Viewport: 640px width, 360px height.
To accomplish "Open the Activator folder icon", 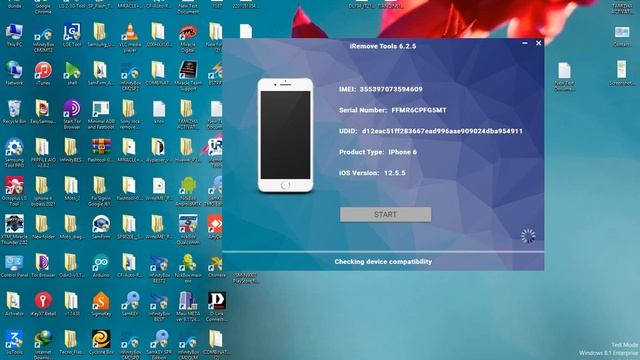I will 14,304.
